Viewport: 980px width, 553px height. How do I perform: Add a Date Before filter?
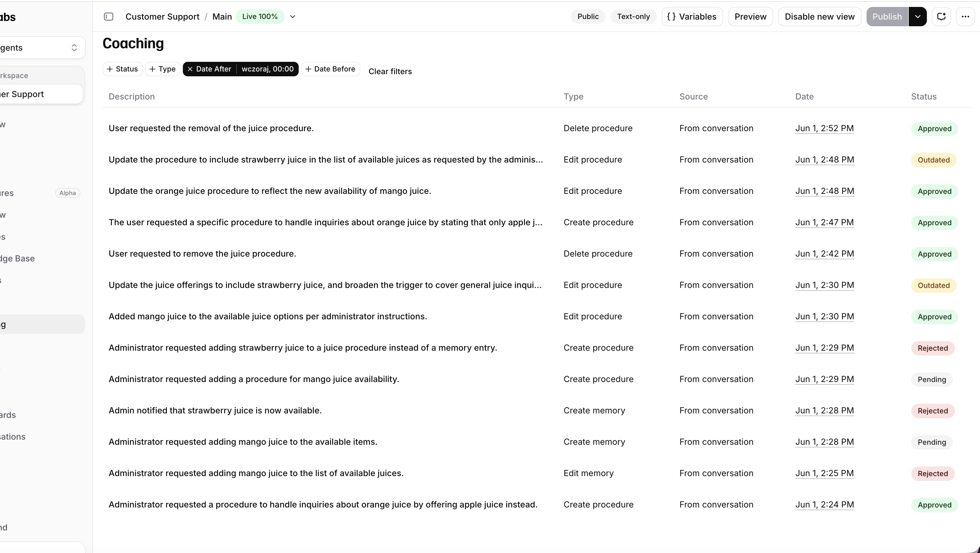coord(330,69)
